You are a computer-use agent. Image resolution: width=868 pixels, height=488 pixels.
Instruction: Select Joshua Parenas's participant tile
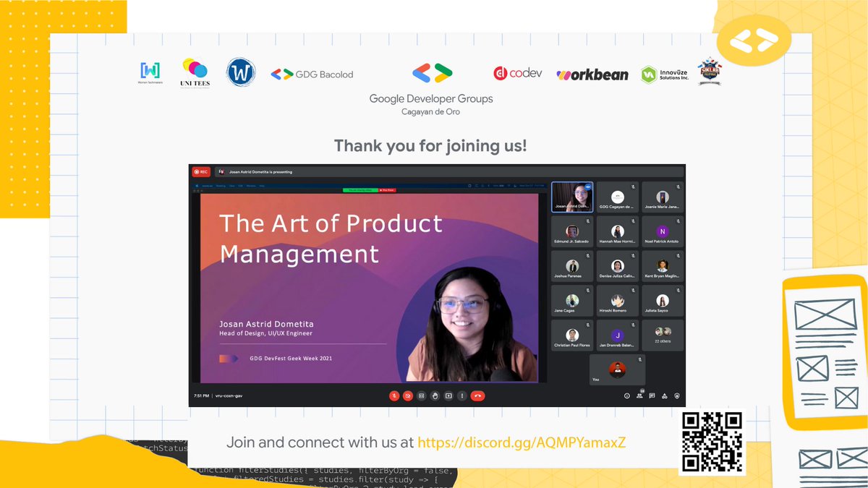[572, 266]
